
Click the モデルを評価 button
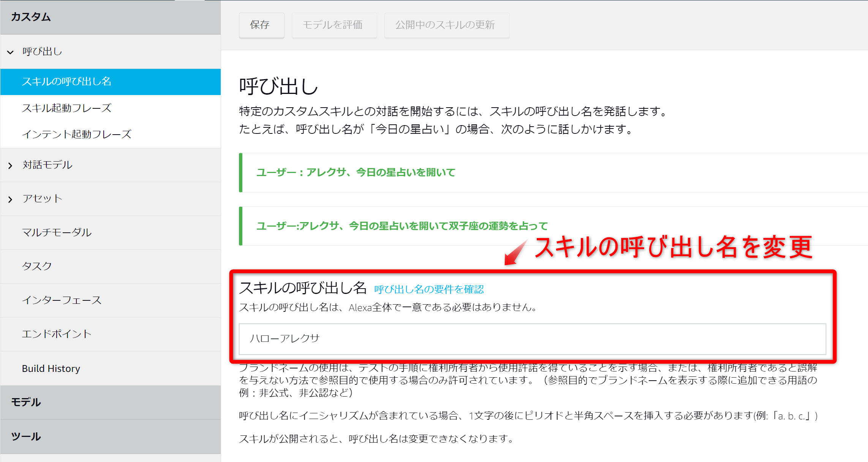click(x=334, y=25)
